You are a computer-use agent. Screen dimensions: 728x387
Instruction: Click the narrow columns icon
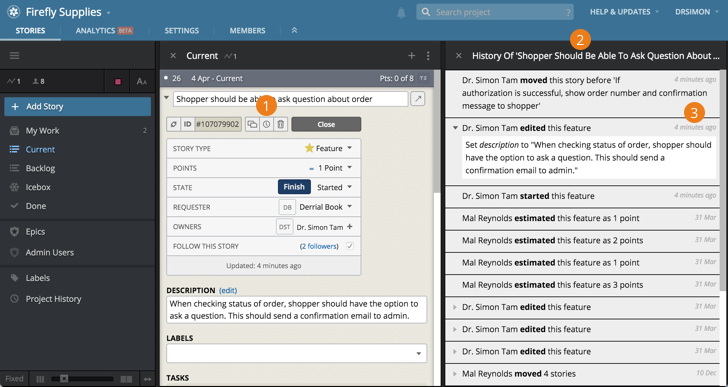coord(40,379)
